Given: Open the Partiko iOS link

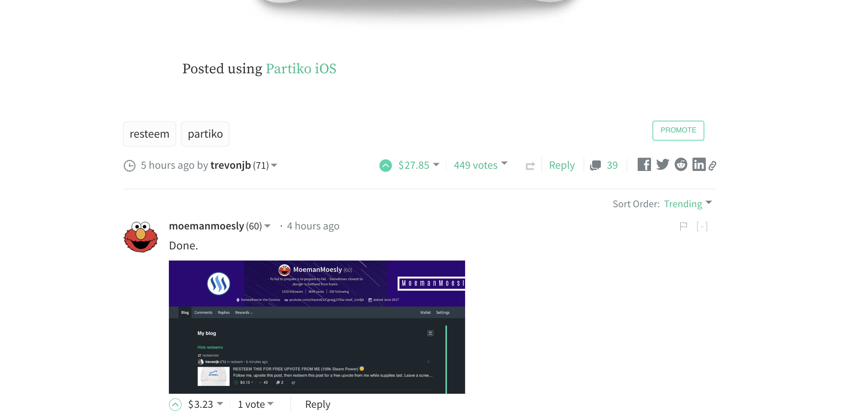Looking at the screenshot, I should tap(301, 68).
